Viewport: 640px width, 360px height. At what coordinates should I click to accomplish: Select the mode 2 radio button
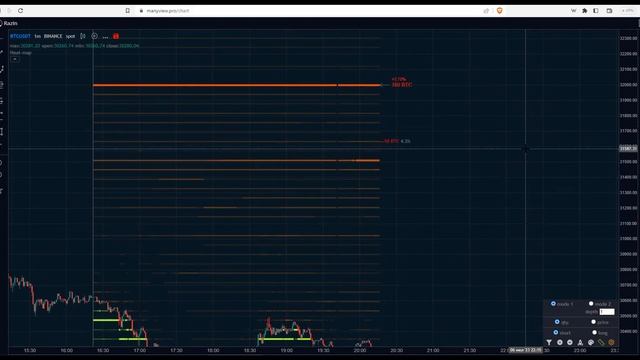tap(591, 304)
